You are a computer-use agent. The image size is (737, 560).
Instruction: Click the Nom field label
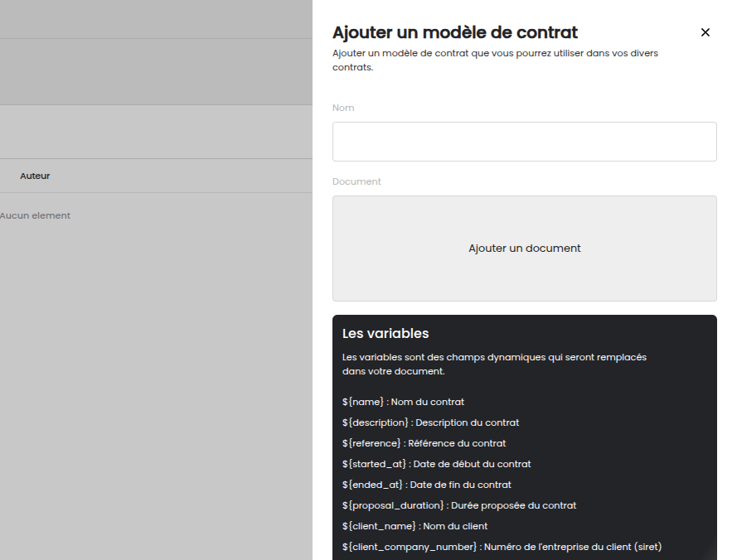click(x=343, y=108)
